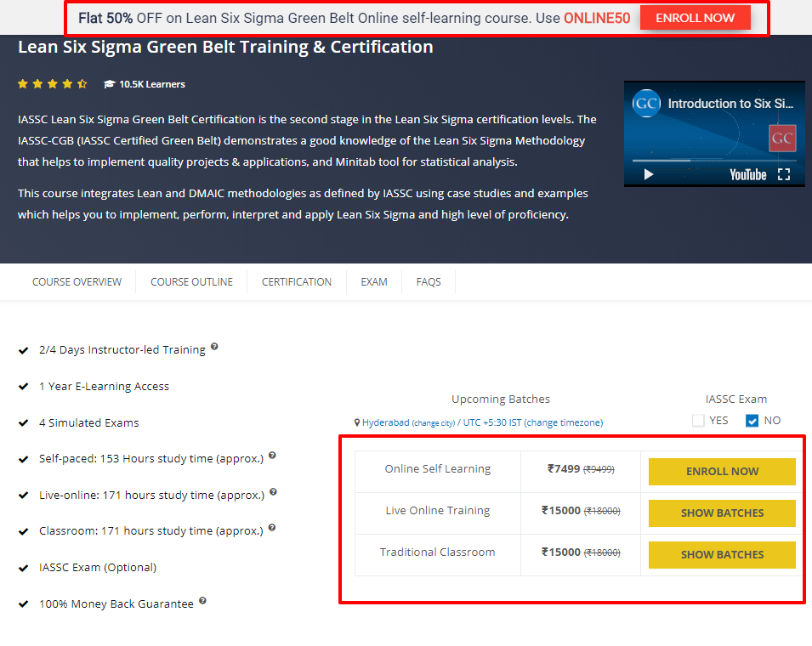The height and width of the screenshot is (646, 812).
Task: Click the ONLINE50 coupon code text
Action: (x=597, y=18)
